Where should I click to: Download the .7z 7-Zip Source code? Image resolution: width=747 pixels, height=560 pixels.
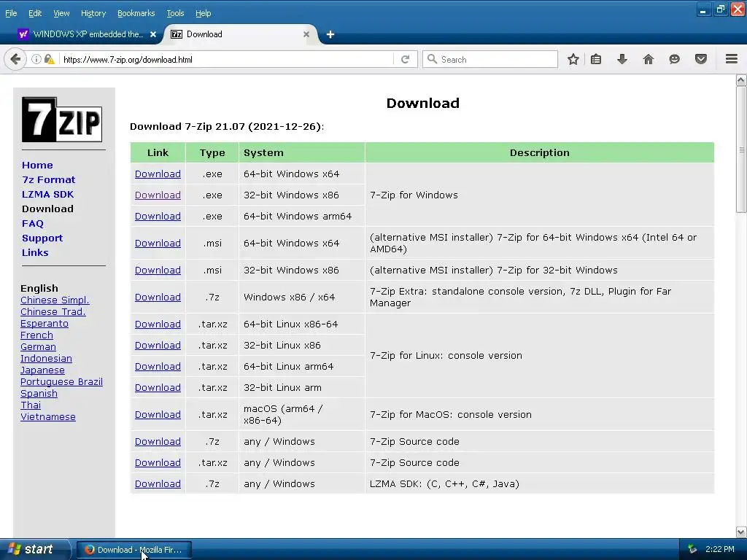[x=158, y=442]
